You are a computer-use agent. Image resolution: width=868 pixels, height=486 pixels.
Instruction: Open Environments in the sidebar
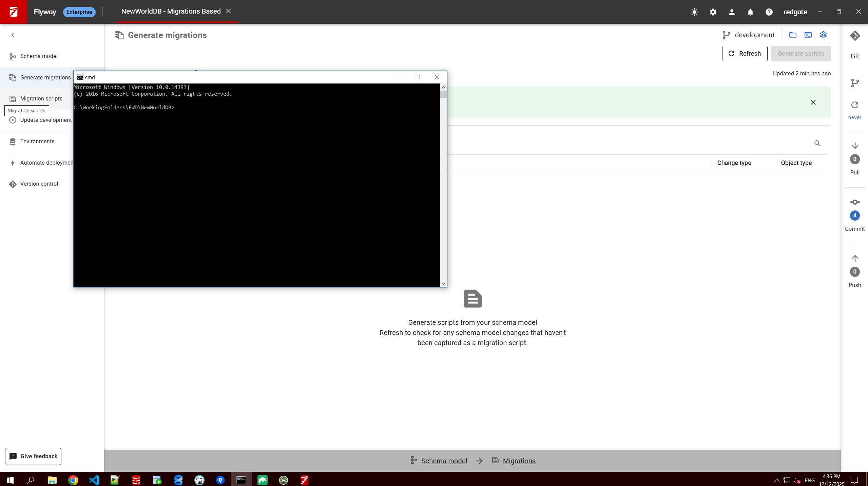pos(37,142)
